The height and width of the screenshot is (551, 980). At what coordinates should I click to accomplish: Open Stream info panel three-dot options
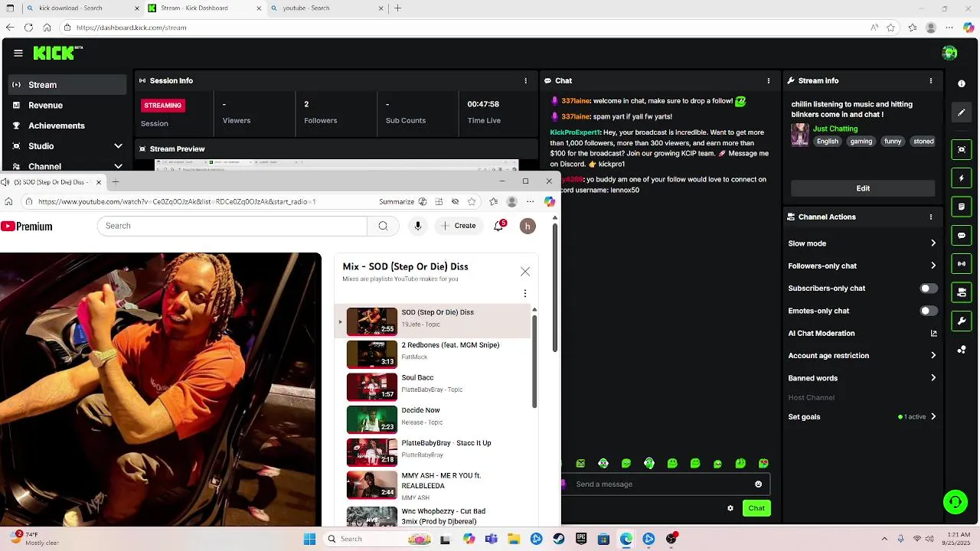[931, 80]
